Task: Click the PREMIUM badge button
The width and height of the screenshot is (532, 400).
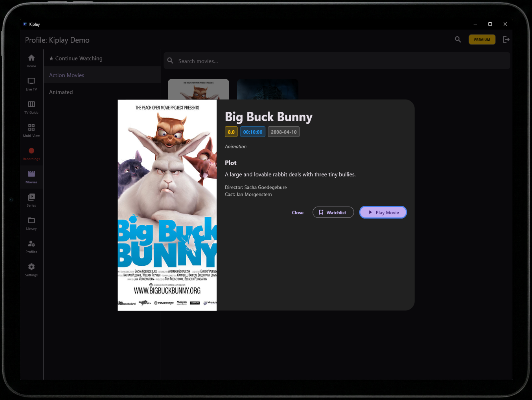Action: 482,40
